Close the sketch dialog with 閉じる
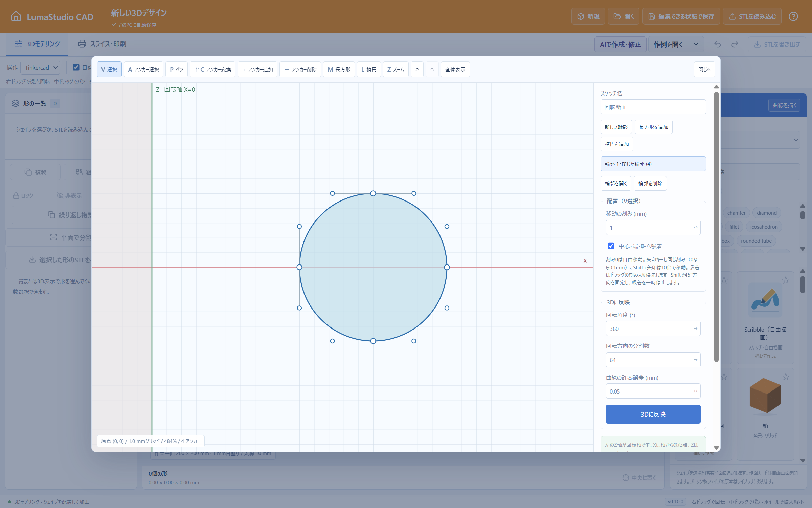Screen dimensions: 812x508 704,69
